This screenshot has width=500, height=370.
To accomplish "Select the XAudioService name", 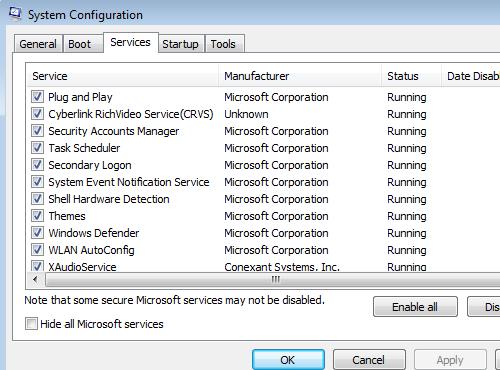I will pos(82,267).
